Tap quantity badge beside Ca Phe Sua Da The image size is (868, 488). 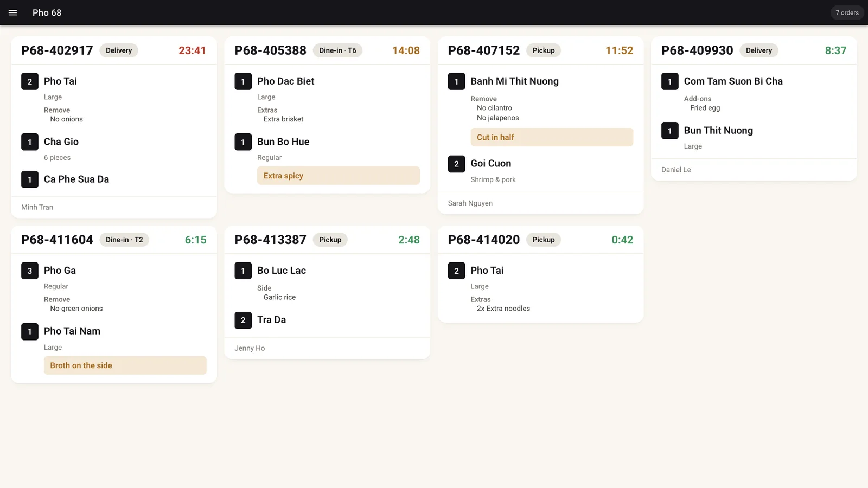coord(30,179)
